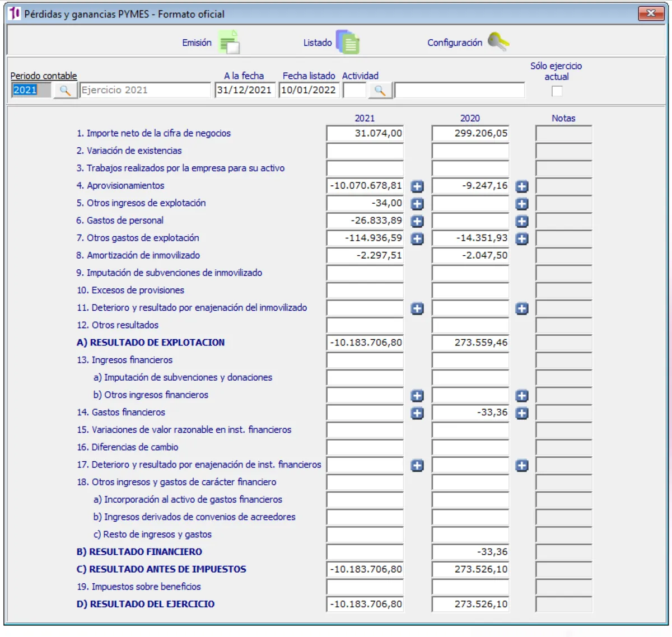672x637 pixels.
Task: Click label D) RESULTADO DEL EJERCICIO
Action: point(146,604)
